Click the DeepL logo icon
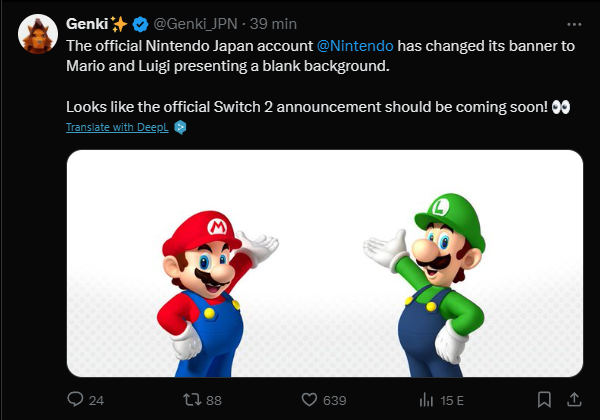The height and width of the screenshot is (420, 600). 181,128
